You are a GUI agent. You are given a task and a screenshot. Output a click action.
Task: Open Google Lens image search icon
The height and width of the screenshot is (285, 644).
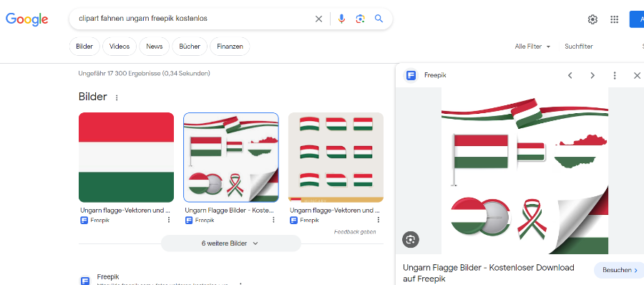[x=360, y=19]
